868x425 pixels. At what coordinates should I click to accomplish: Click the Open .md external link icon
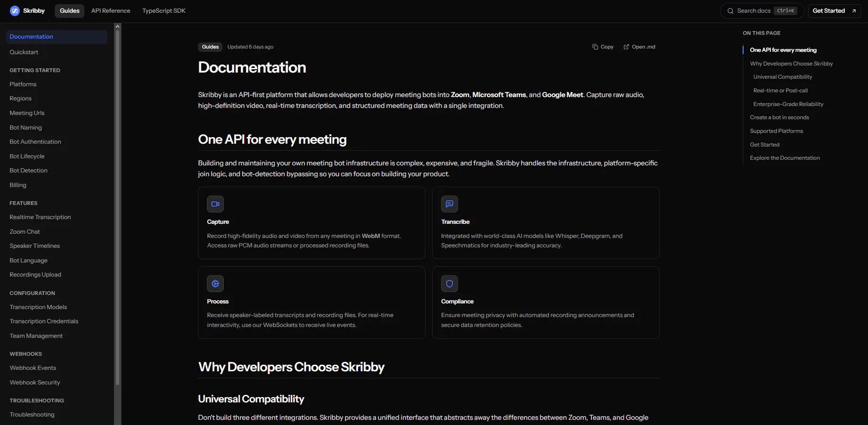626,47
